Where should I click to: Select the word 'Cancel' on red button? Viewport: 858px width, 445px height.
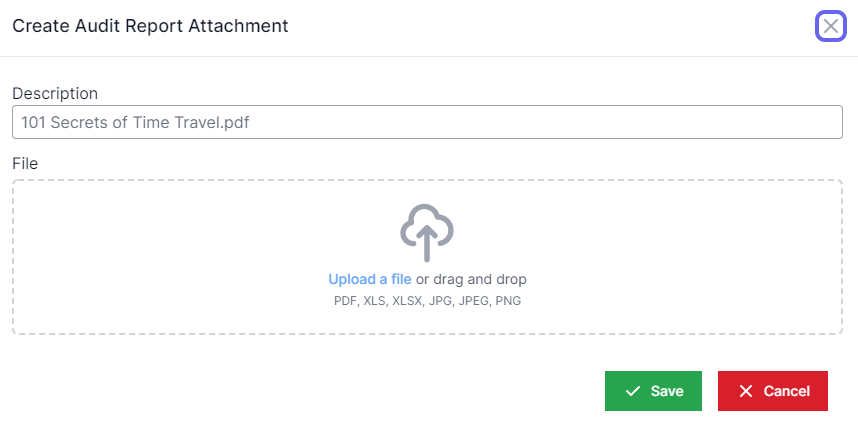[787, 391]
